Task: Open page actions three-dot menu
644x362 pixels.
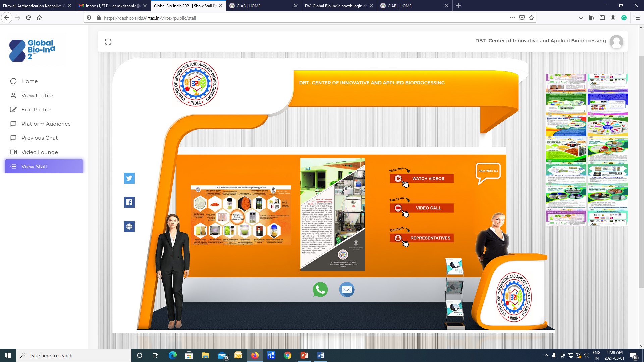Action: [x=513, y=18]
